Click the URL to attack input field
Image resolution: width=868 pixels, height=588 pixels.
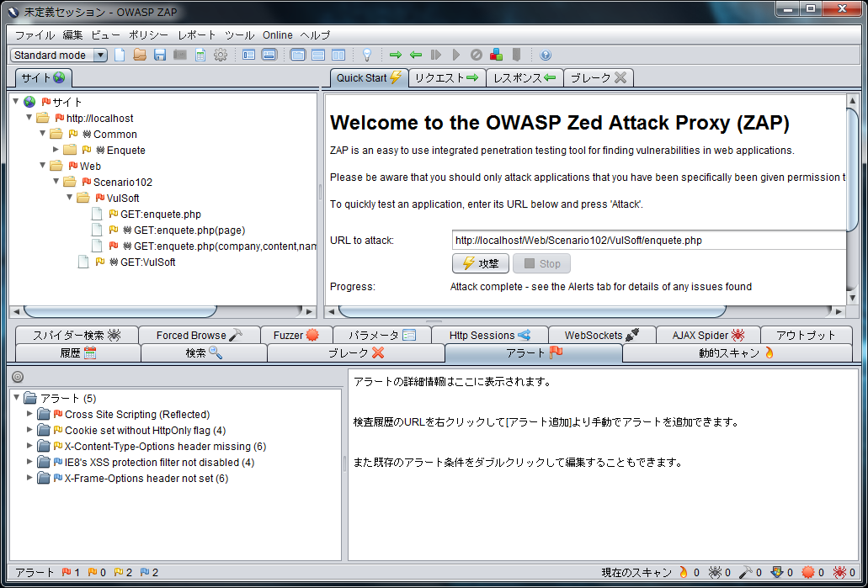[x=649, y=240]
